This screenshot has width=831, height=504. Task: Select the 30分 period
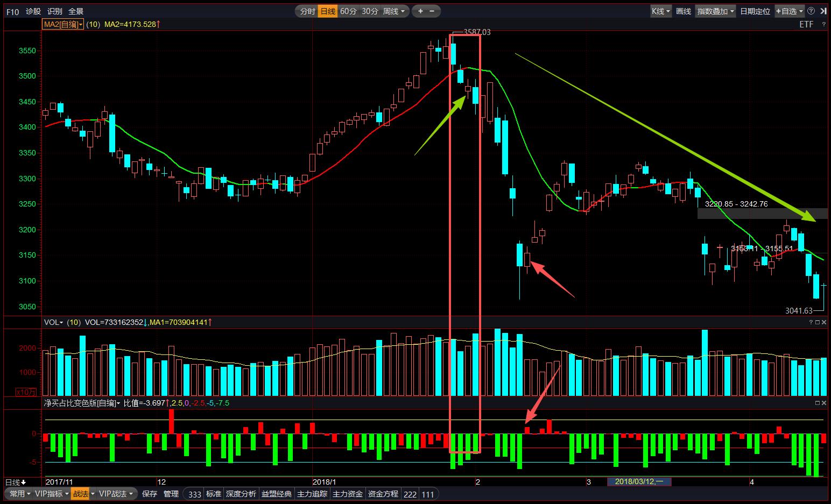point(370,11)
